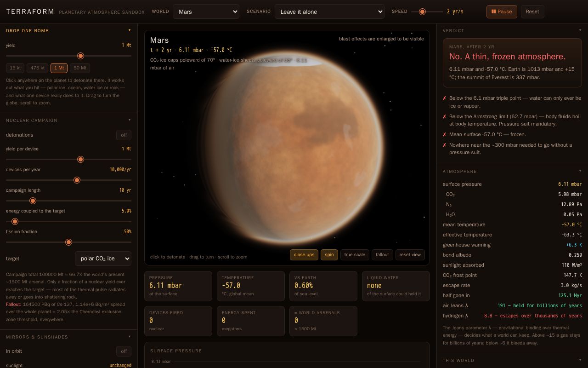Click mean temperature -57.0 °C value

click(x=571, y=224)
